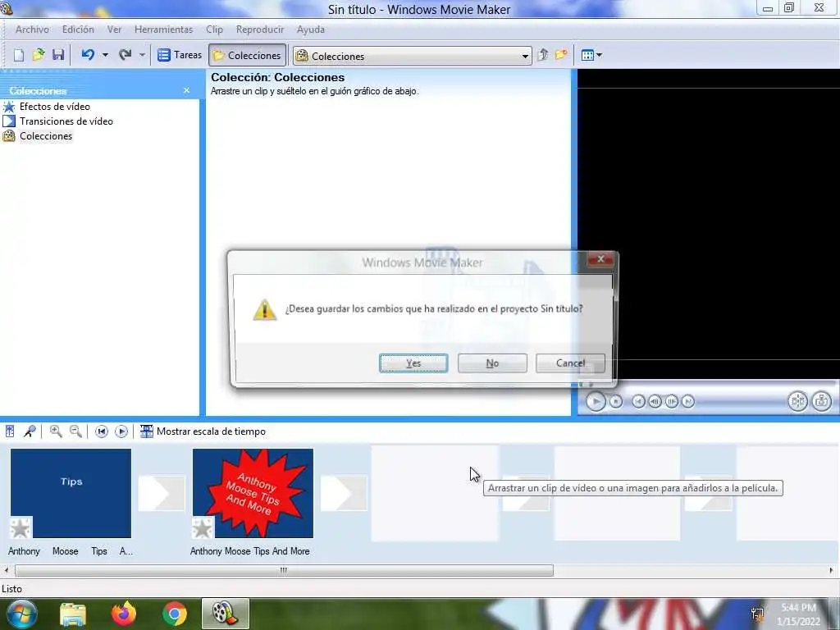Close the Windows Movie Maker dialog
Image resolution: width=840 pixels, height=630 pixels.
tap(600, 259)
